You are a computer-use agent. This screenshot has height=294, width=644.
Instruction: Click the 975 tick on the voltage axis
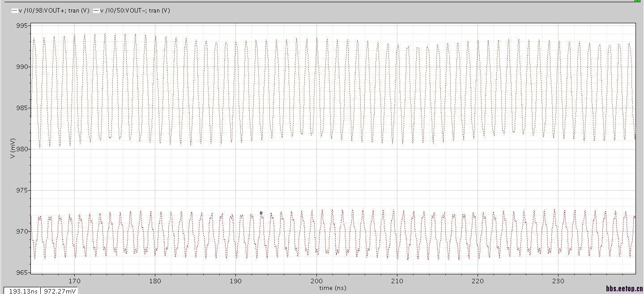(23, 190)
